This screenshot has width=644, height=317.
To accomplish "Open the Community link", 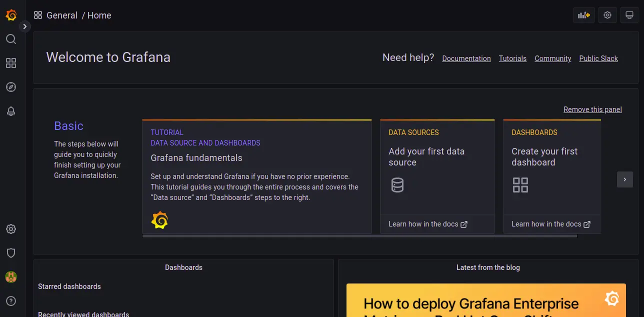I will 553,58.
